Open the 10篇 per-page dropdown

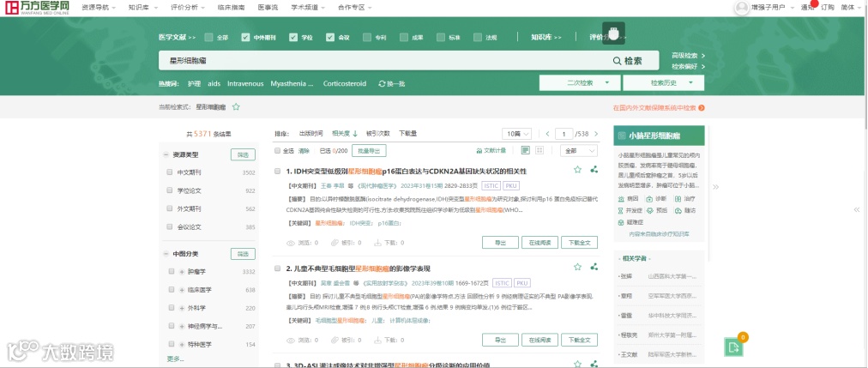pyautogui.click(x=517, y=134)
